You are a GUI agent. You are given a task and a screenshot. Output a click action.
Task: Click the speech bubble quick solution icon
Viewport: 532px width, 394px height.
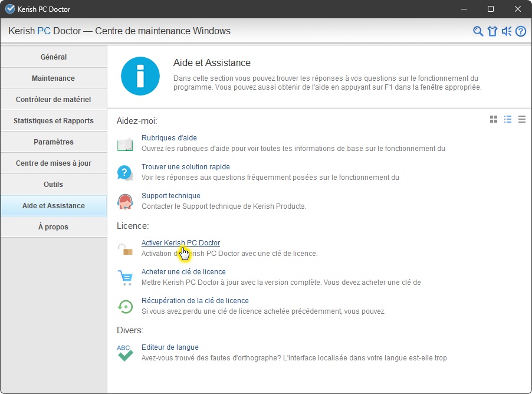(125, 172)
